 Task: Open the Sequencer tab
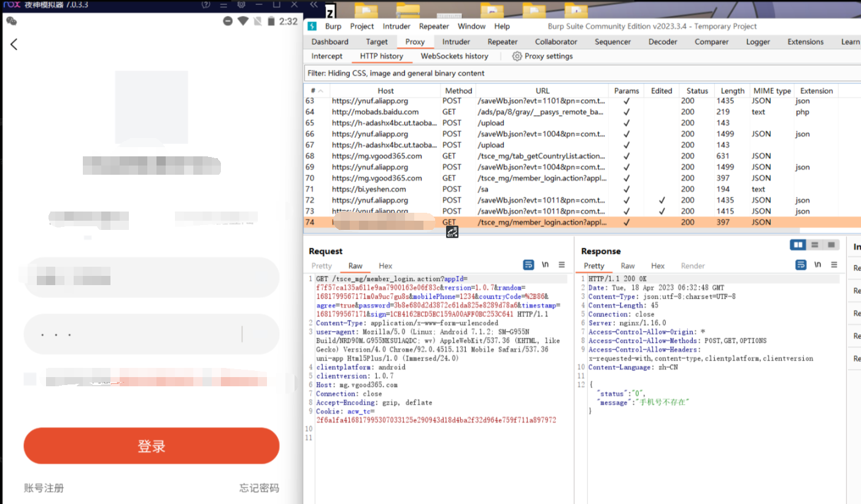(x=612, y=42)
